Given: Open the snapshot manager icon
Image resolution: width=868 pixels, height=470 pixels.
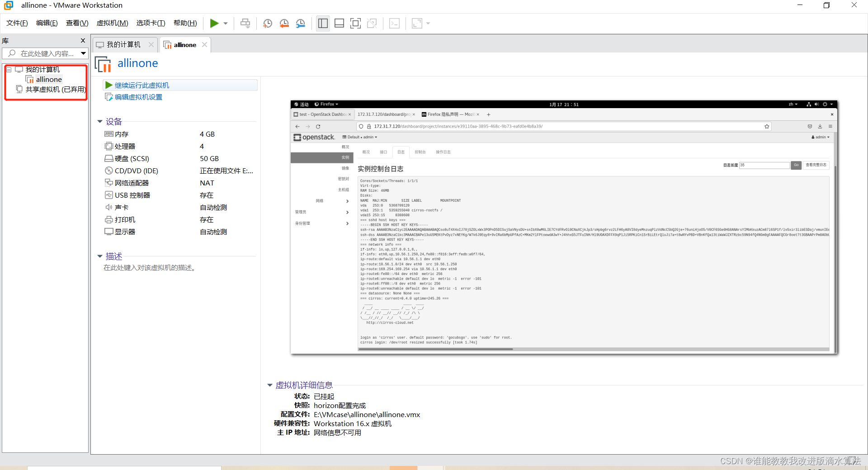Looking at the screenshot, I should pos(301,23).
